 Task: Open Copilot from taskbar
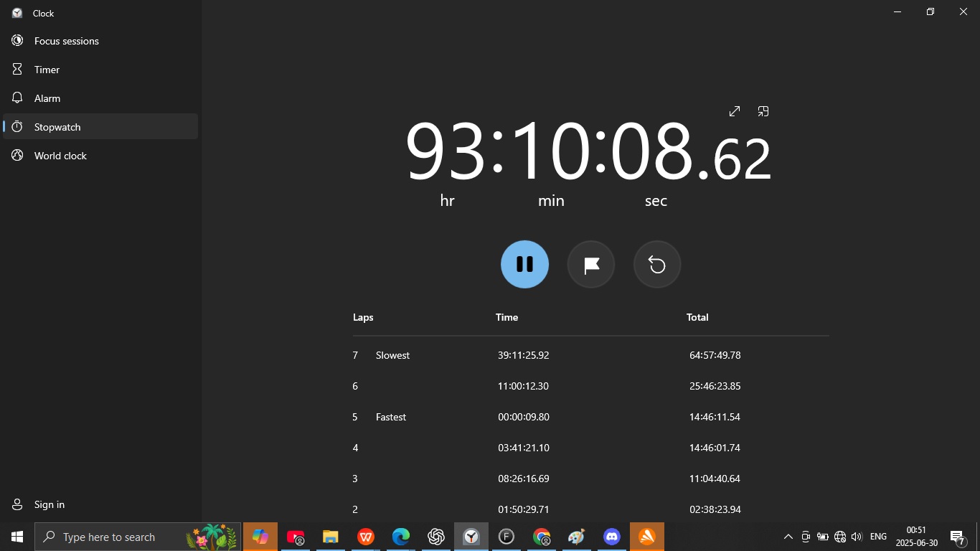260,537
